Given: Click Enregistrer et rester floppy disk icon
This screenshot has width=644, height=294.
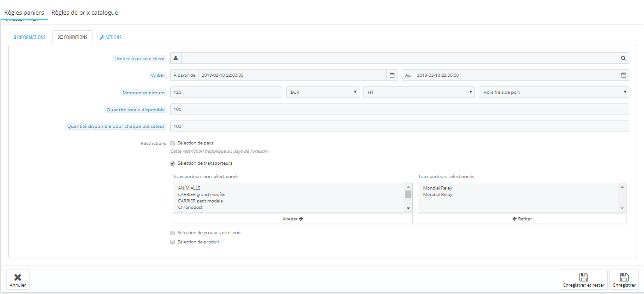Looking at the screenshot, I should 584,277.
